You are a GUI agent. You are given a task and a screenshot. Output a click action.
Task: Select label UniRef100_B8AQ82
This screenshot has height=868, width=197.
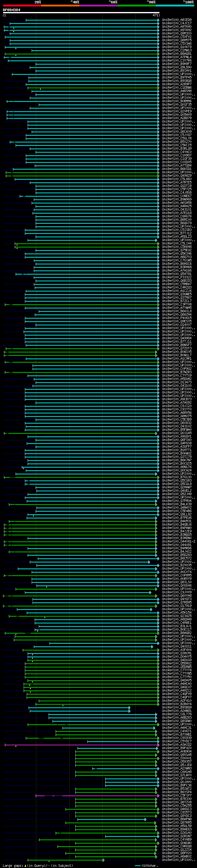(176, 633)
